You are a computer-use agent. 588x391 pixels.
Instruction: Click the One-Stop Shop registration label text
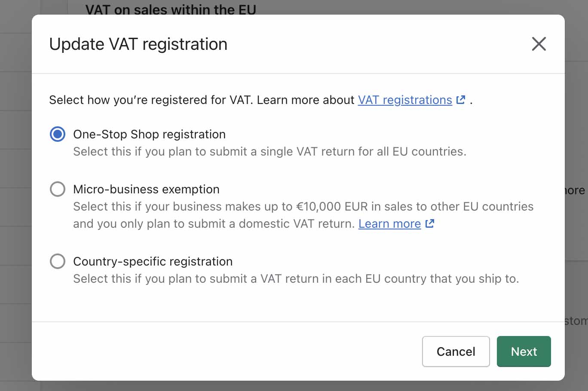point(149,134)
